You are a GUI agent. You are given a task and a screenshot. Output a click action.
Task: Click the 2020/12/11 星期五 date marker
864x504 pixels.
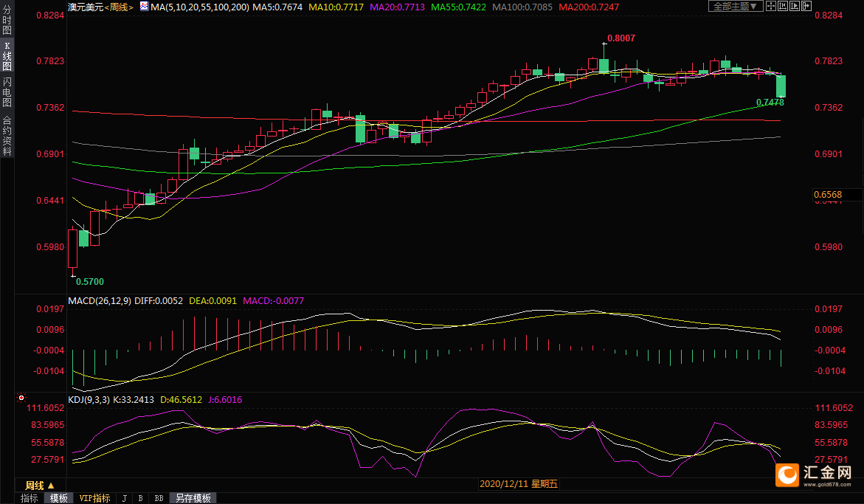[519, 483]
